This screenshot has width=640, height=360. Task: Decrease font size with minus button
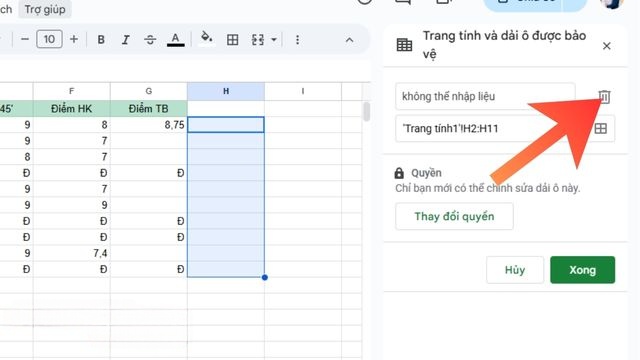(24, 39)
